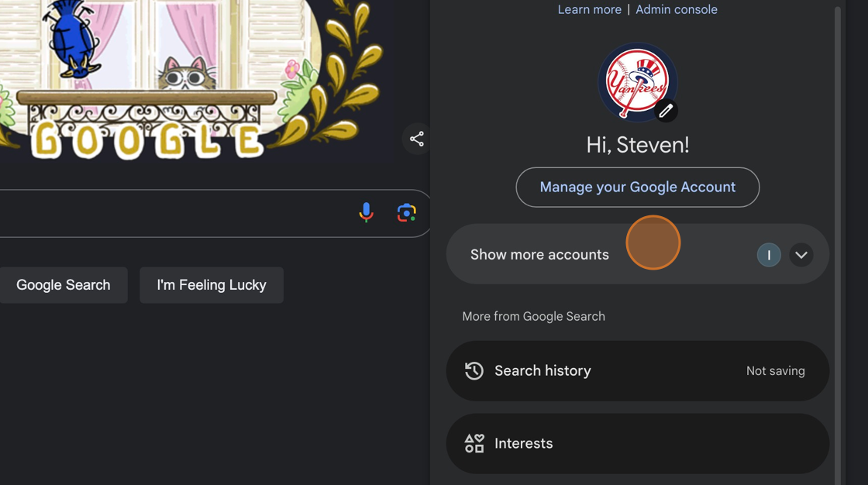Open the Interests row
Viewport: 868px width, 485px height.
pyautogui.click(x=637, y=443)
